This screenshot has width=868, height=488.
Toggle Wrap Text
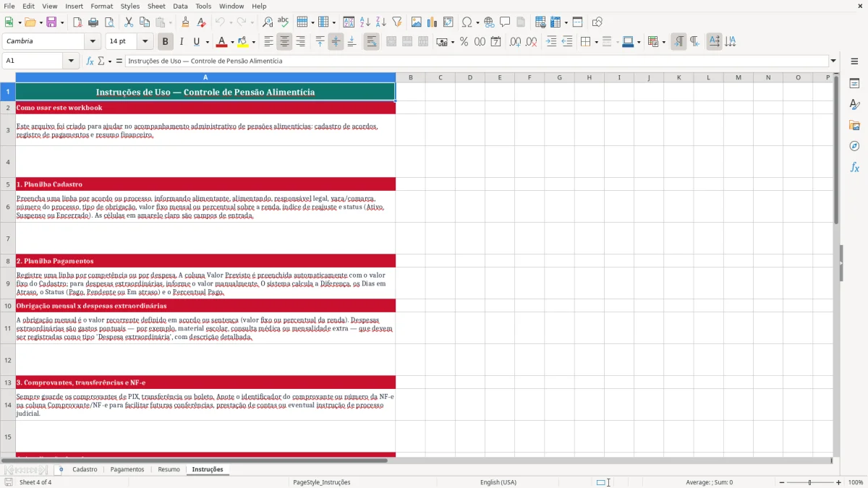click(372, 42)
